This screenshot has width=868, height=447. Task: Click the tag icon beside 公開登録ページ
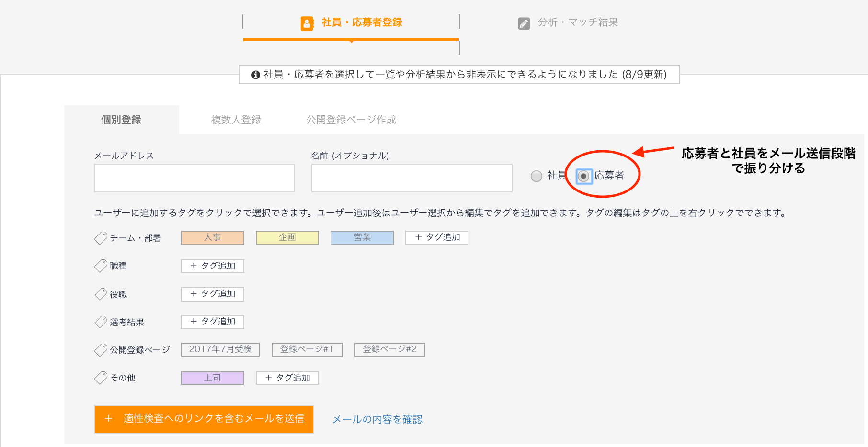101,350
